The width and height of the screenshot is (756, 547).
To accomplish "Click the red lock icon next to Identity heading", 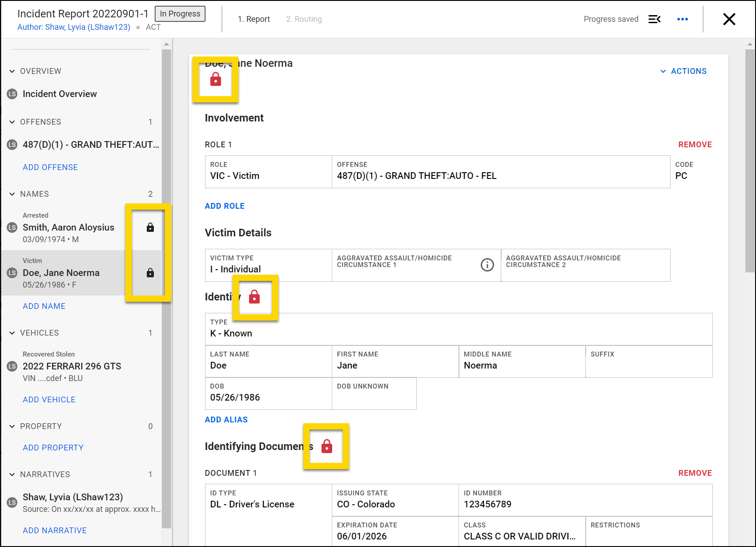I will point(254,297).
